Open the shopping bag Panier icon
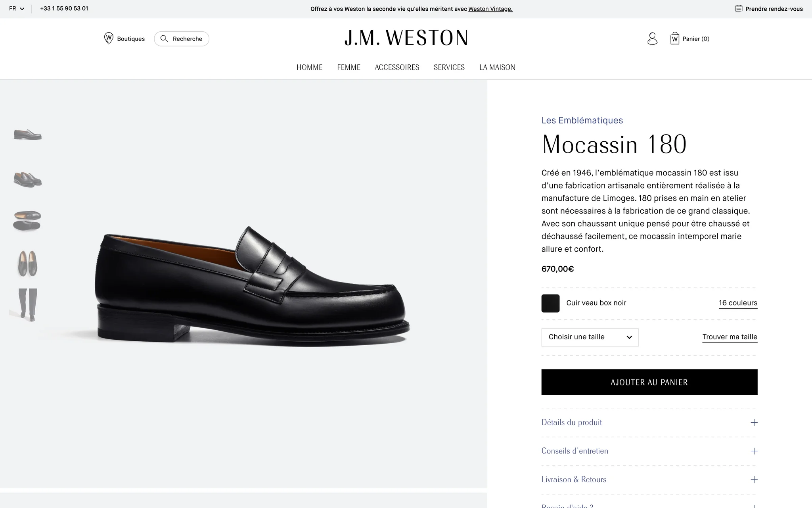812x508 pixels. click(675, 38)
